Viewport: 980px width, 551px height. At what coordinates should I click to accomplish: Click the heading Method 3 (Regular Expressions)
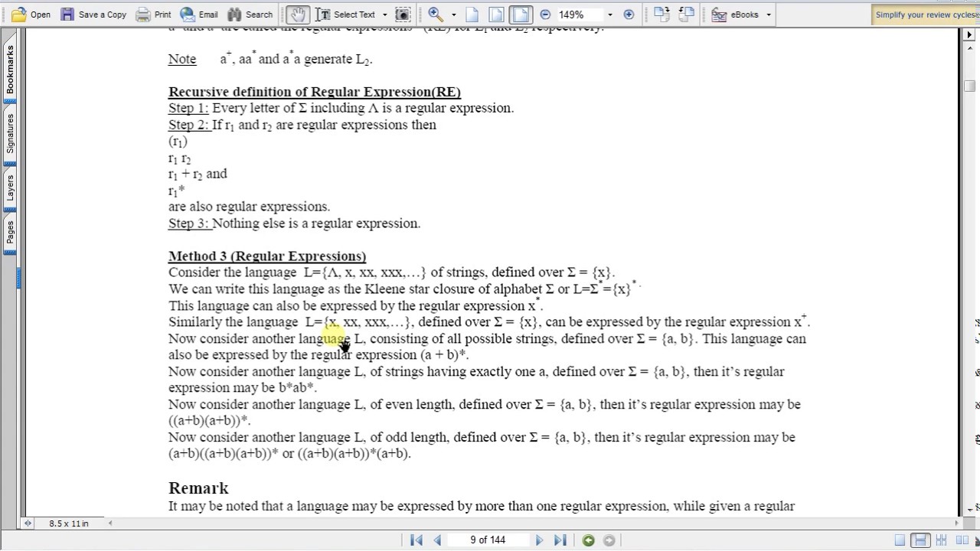pyautogui.click(x=267, y=256)
